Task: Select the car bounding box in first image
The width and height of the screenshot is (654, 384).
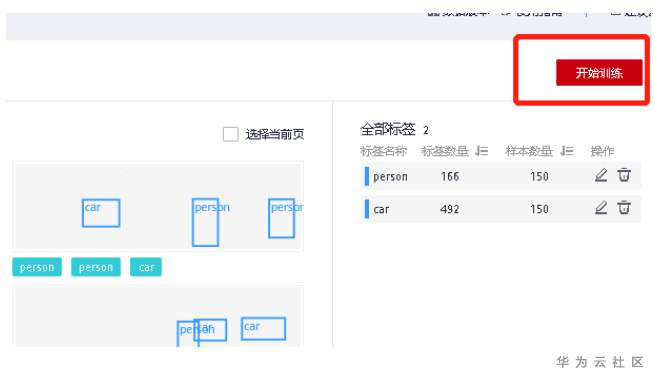Action: [x=101, y=213]
